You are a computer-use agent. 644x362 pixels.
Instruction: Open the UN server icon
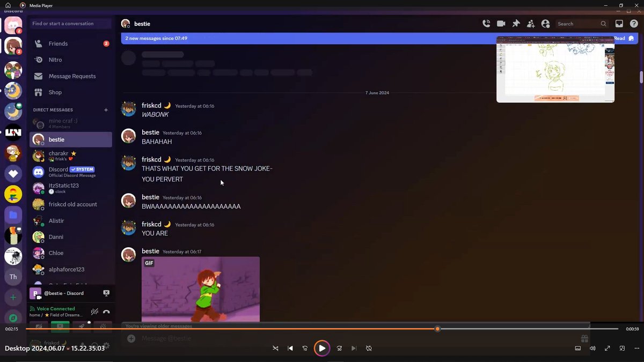tap(13, 132)
